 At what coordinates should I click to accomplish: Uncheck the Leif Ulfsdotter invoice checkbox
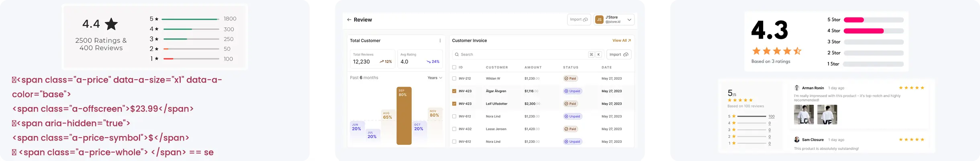click(454, 104)
